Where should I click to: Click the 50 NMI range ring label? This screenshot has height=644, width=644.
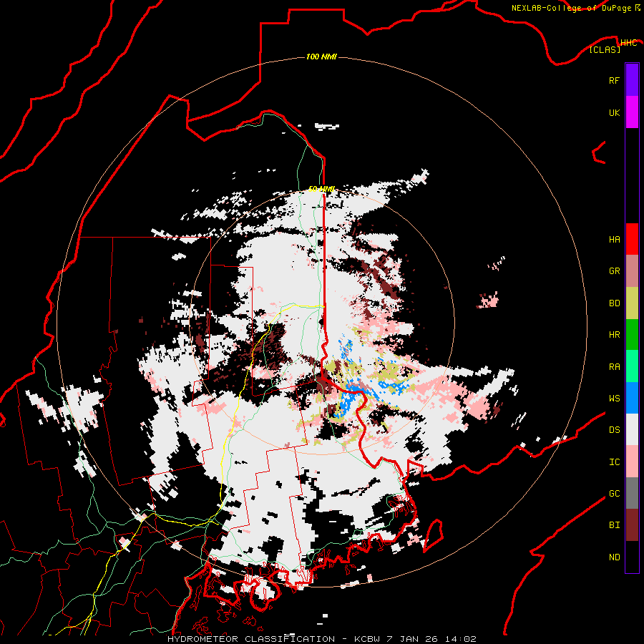[321, 189]
